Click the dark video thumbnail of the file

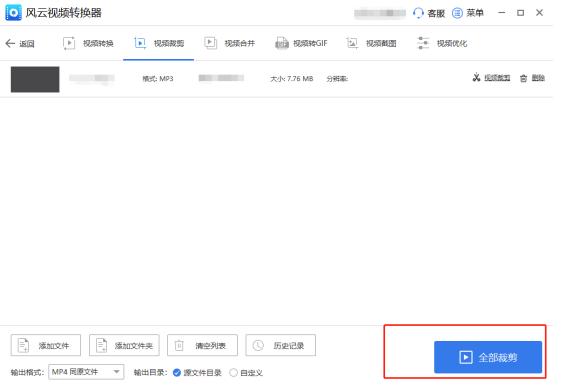coord(35,79)
